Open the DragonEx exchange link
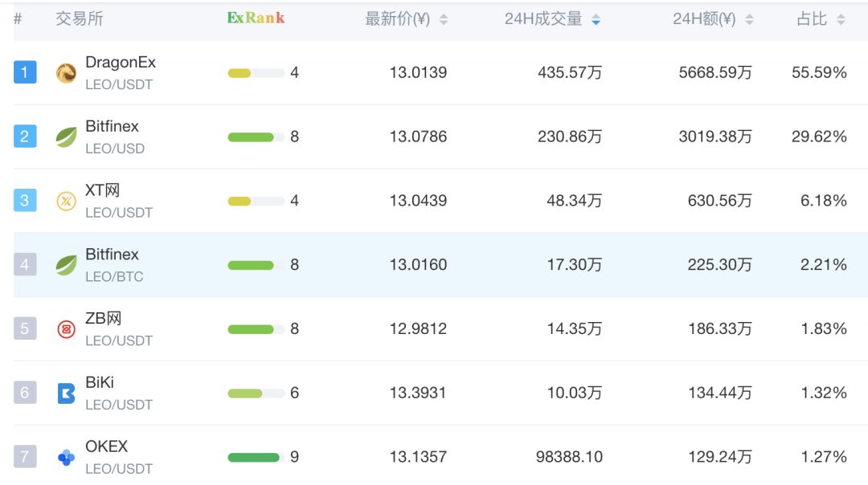This screenshot has width=868, height=485. tap(121, 63)
